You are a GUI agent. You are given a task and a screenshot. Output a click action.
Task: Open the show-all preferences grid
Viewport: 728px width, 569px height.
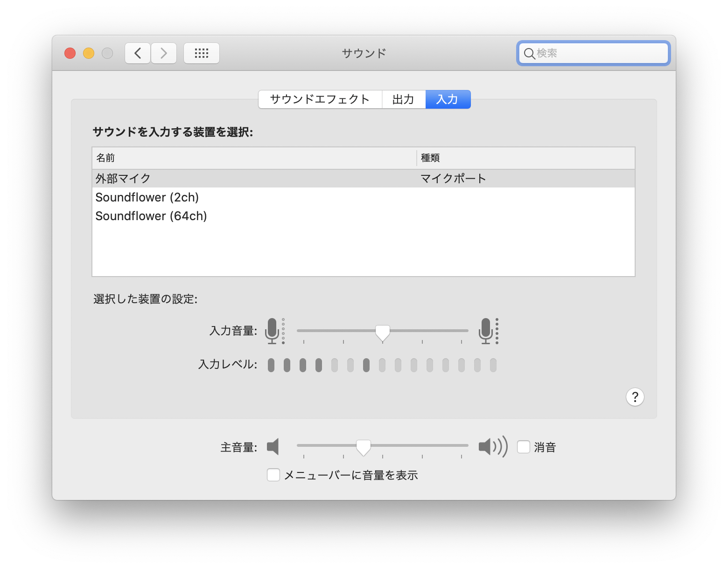tap(202, 53)
